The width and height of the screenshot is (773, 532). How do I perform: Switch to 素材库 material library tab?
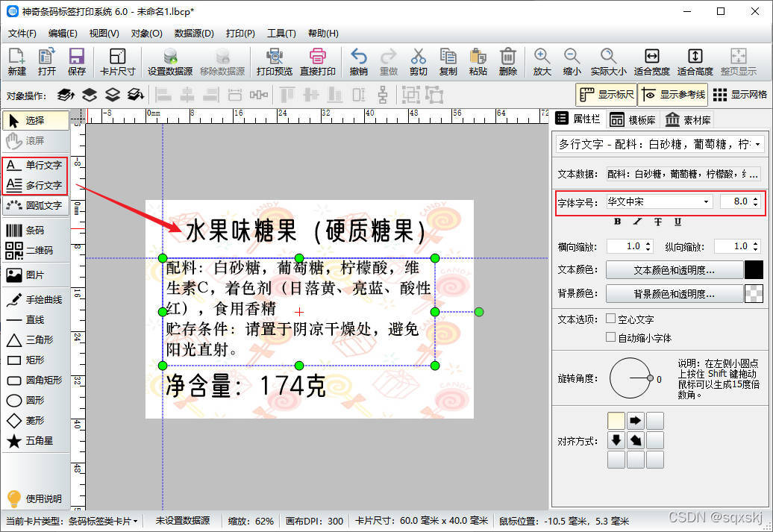[688, 120]
